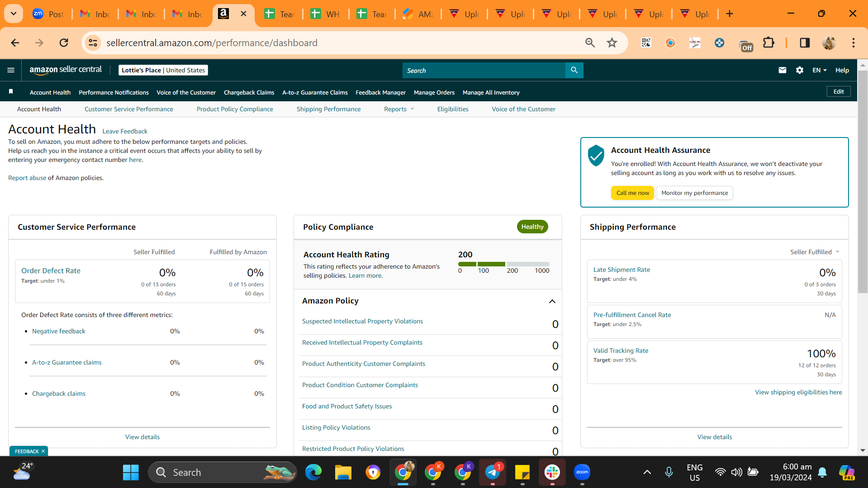Image resolution: width=868 pixels, height=488 pixels.
Task: Open Listing Policy Violations link
Action: (x=336, y=427)
